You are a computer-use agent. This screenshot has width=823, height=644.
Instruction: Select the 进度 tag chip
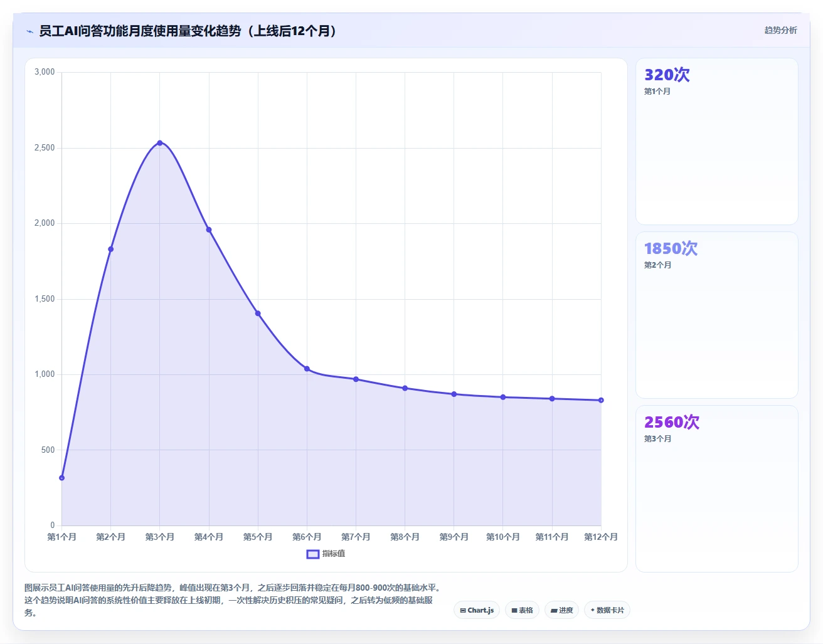point(561,610)
